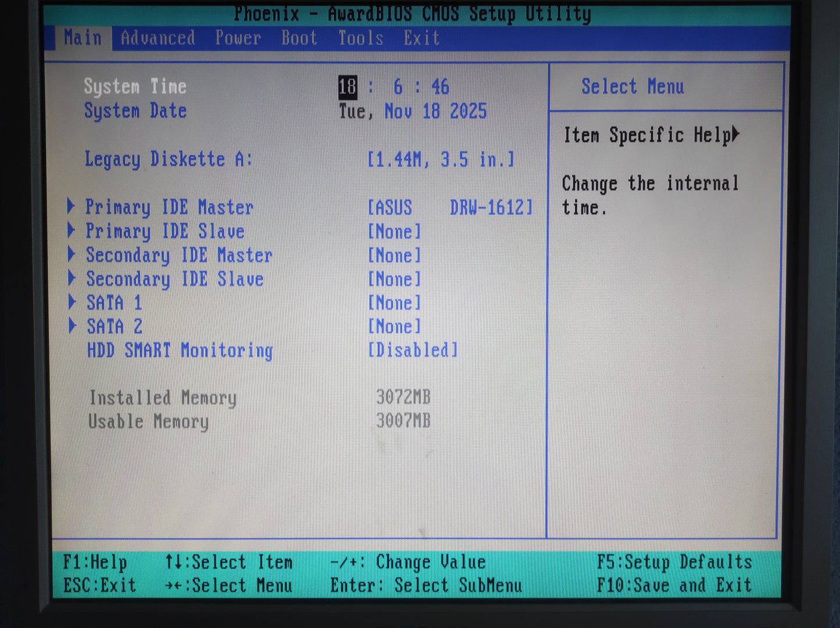Select the ASUS DRW-1612 drive entry

(x=449, y=207)
